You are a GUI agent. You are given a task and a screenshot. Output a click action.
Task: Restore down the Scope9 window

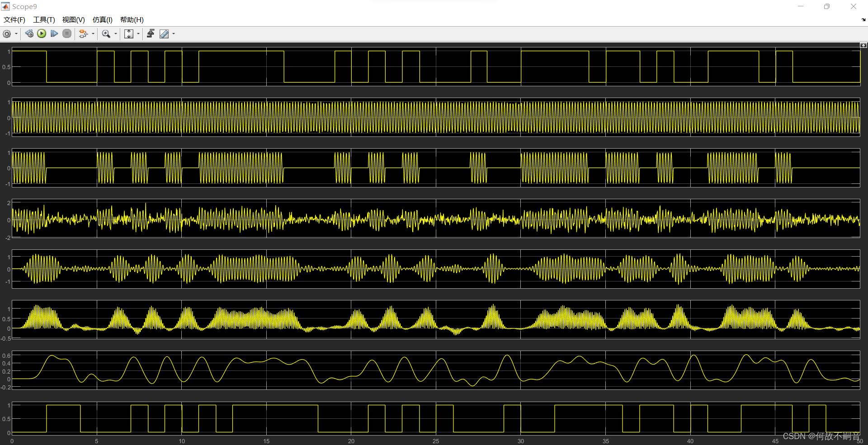coord(827,6)
